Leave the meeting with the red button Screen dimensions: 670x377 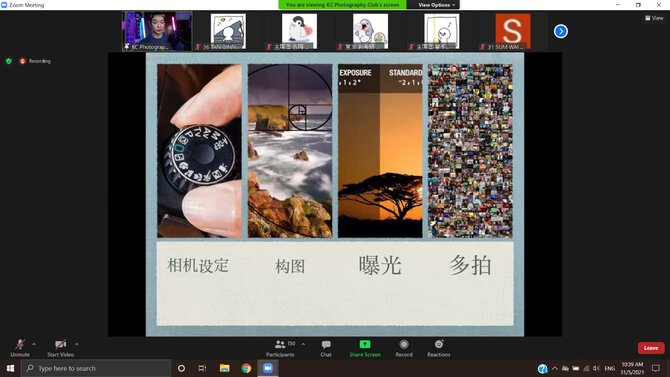click(x=651, y=348)
